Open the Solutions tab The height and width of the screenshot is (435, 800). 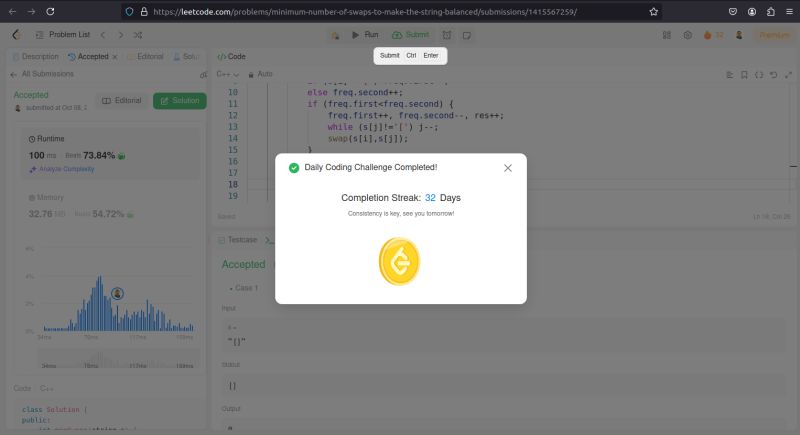[x=187, y=57]
